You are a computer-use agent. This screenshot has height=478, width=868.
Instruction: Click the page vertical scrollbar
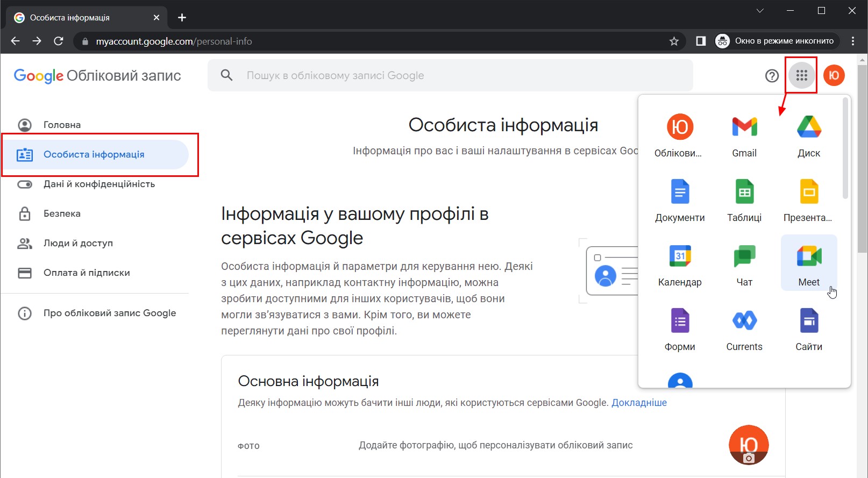[x=863, y=160]
